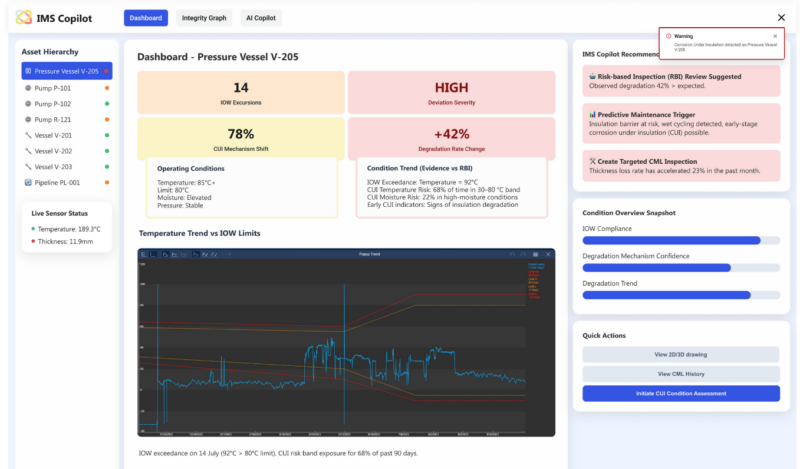
Task: Click Initiate CUI Condition Assessment button
Action: 680,393
